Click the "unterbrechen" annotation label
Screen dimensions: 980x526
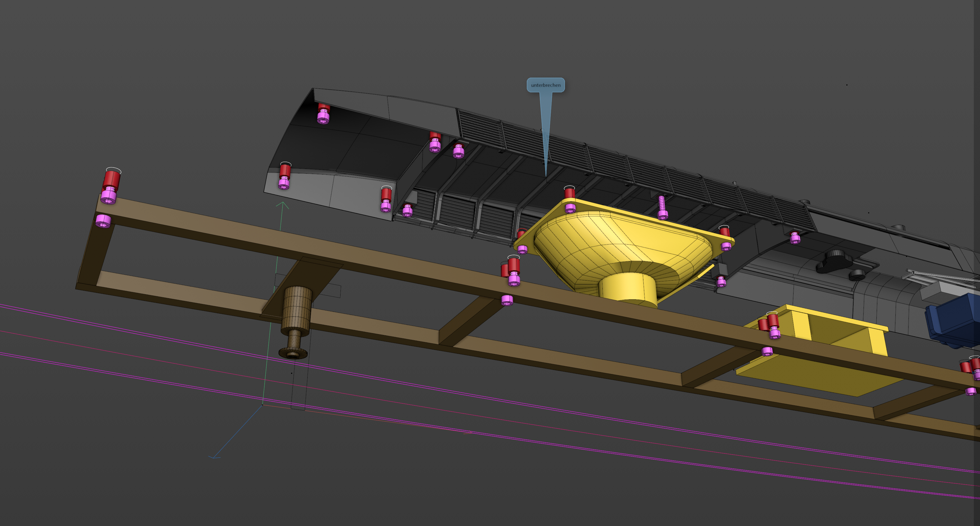[545, 85]
